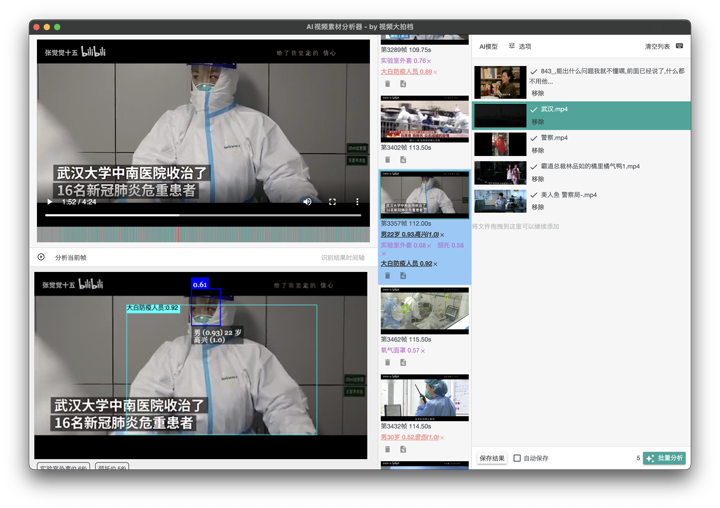The height and width of the screenshot is (508, 720).
Task: Delete frame 3432 with its trash icon
Action: [388, 449]
